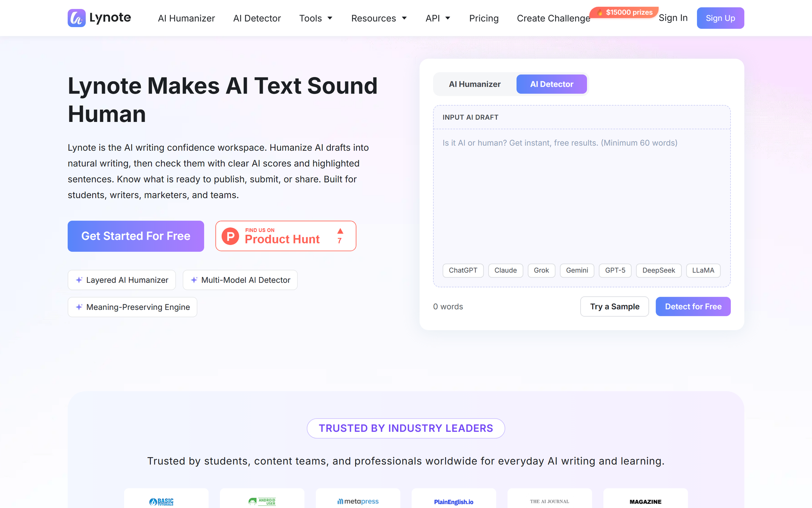
Task: Click the Android User logo
Action: tap(262, 502)
